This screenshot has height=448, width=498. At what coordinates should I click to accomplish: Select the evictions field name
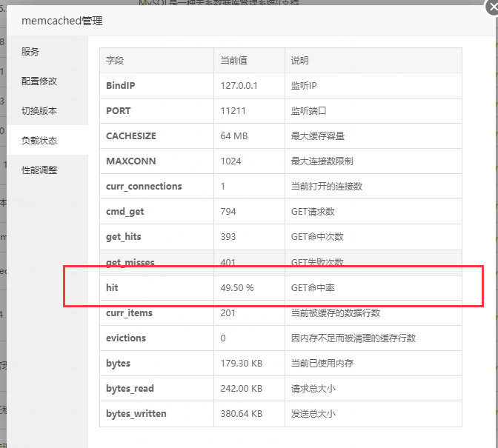coord(126,338)
